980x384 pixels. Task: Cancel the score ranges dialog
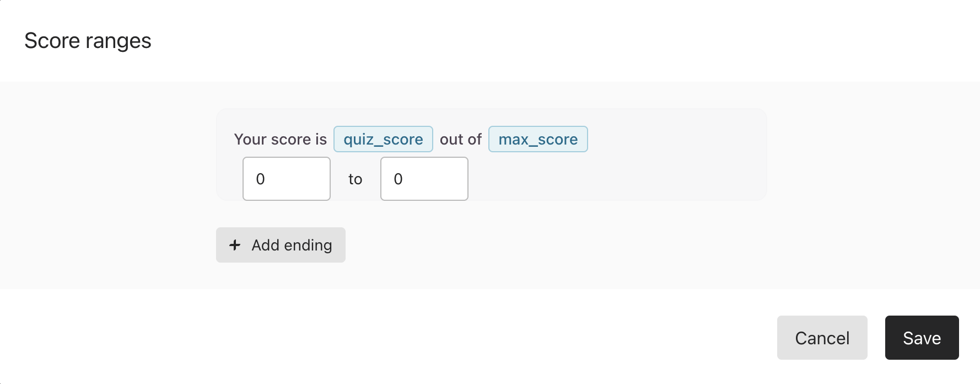click(x=822, y=338)
